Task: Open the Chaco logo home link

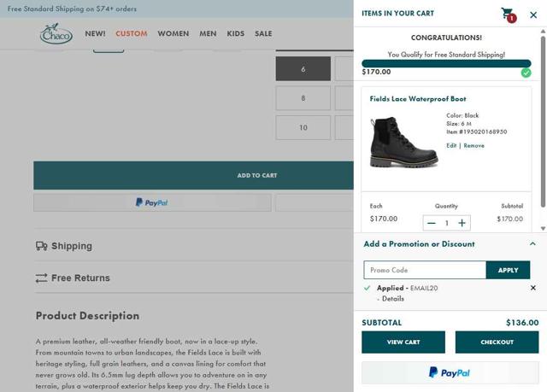Action: coord(56,33)
